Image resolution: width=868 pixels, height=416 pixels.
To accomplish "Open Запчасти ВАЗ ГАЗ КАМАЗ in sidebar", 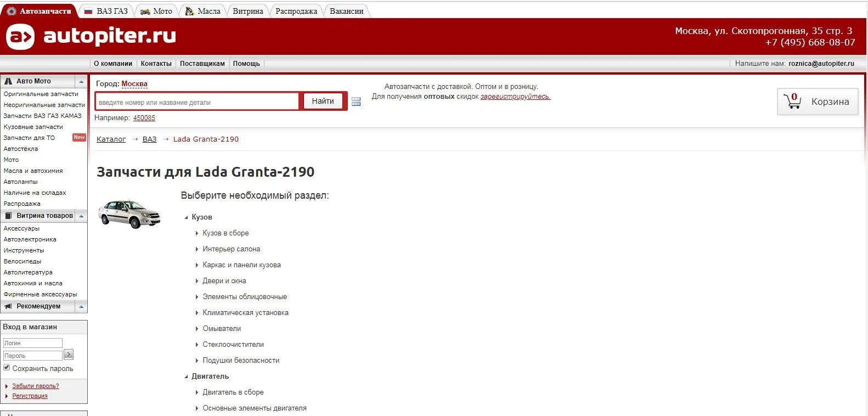I will tap(43, 116).
